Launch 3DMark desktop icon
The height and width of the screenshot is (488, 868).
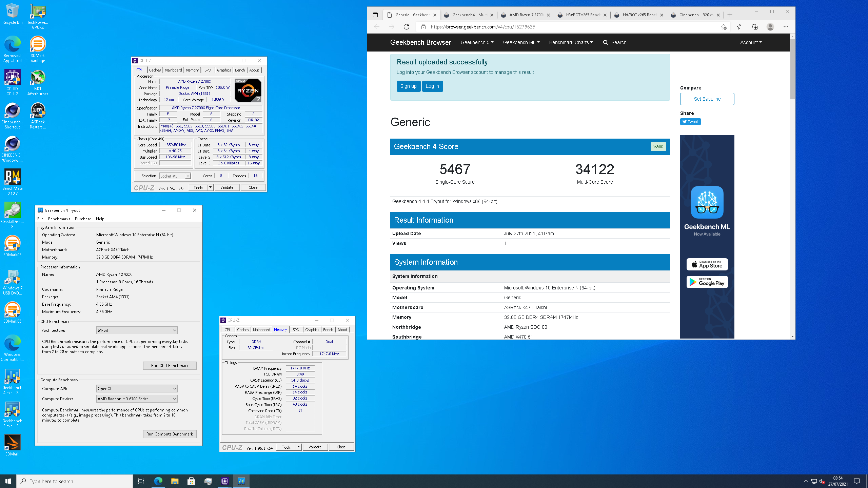pos(12,445)
